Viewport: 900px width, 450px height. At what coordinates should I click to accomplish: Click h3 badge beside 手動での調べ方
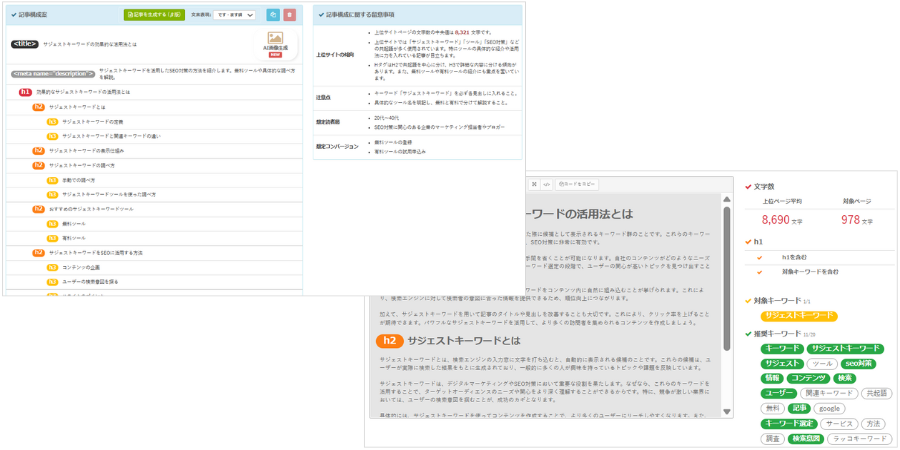coord(52,180)
